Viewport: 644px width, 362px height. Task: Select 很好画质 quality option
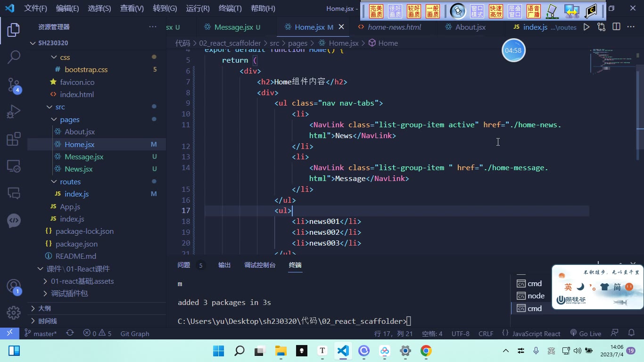pyautogui.click(x=395, y=11)
